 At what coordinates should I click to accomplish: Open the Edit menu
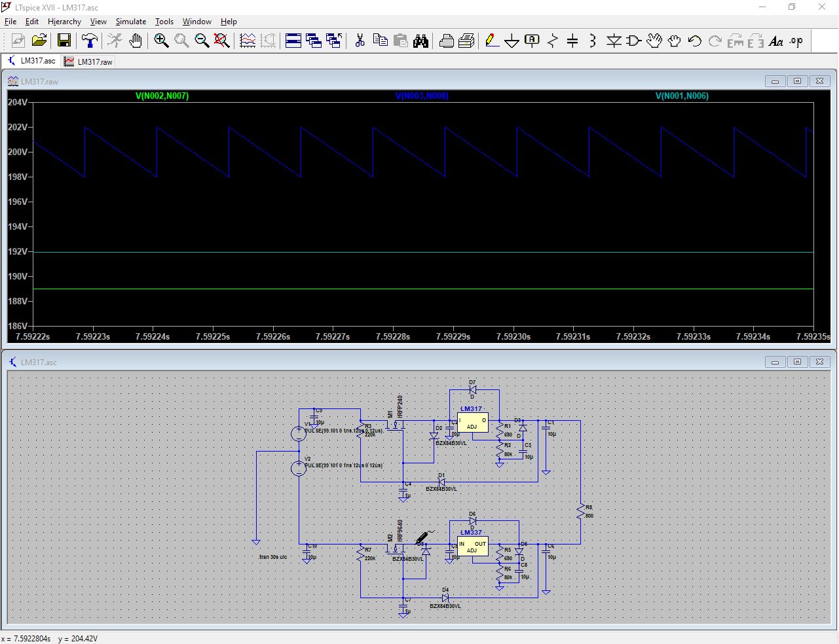pos(32,22)
